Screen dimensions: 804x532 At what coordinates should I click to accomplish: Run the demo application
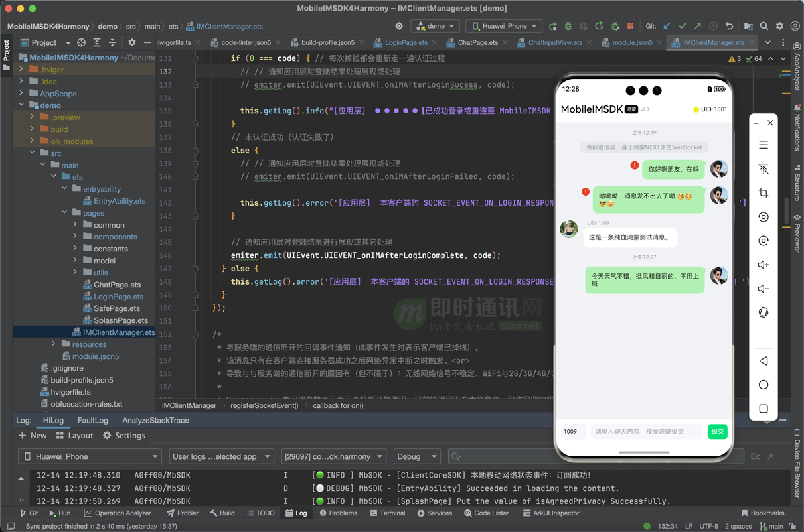[552, 25]
